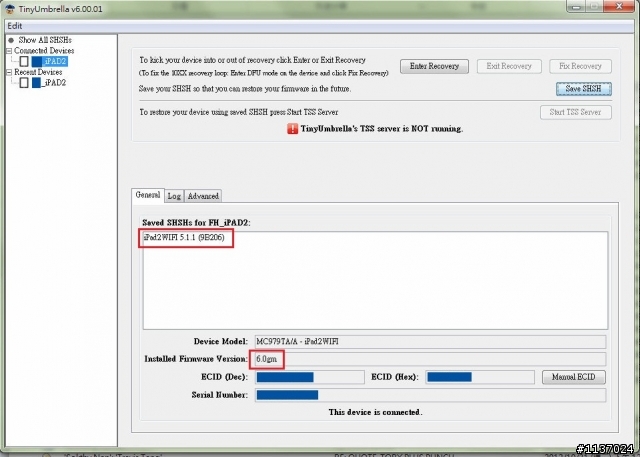
Task: Click the Device Model field
Action: pos(430,342)
